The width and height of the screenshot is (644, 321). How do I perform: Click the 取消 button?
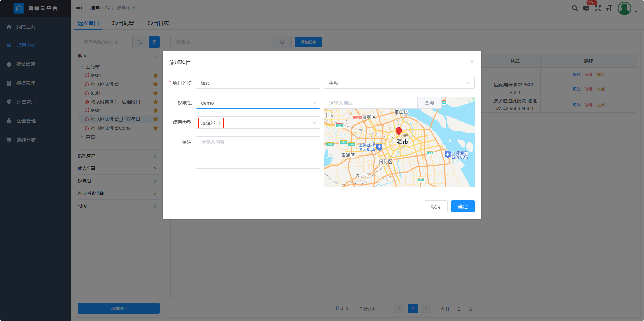tap(436, 206)
